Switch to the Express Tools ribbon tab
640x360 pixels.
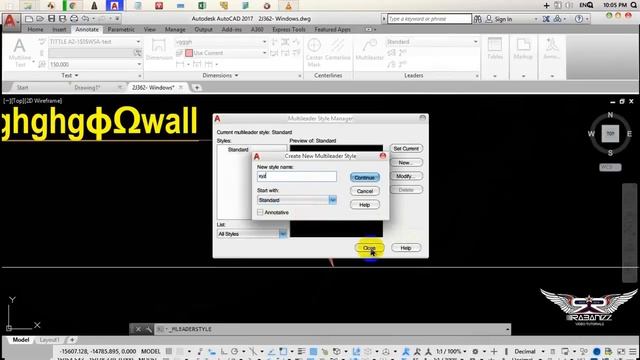click(289, 29)
